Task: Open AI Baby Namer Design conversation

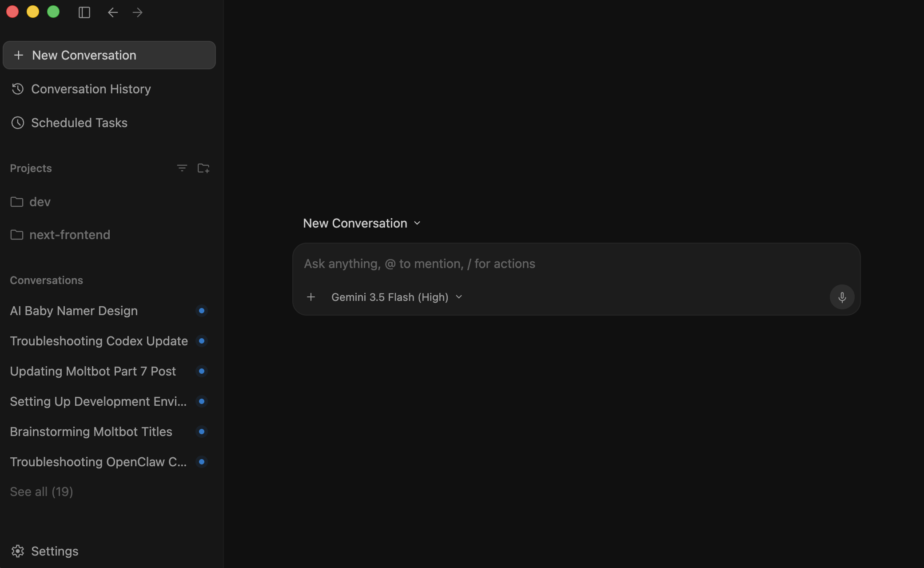Action: (x=74, y=311)
